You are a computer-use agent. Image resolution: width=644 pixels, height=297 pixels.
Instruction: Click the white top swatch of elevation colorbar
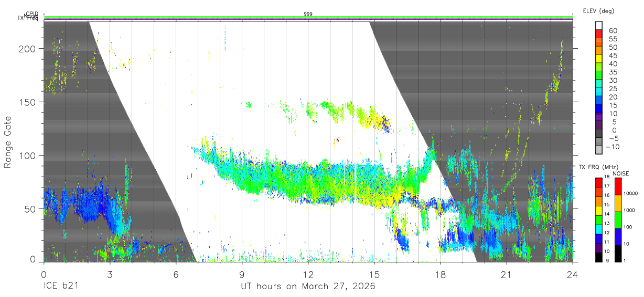click(599, 26)
